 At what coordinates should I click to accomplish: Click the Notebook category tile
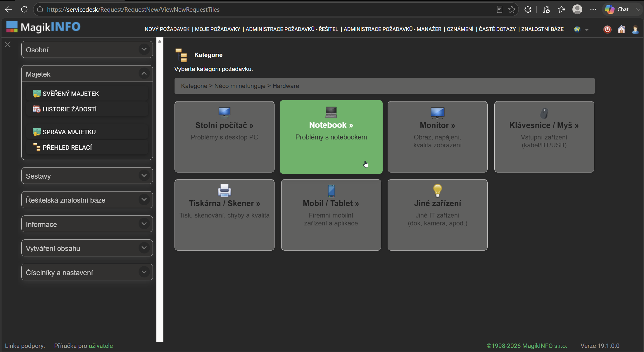click(x=331, y=137)
